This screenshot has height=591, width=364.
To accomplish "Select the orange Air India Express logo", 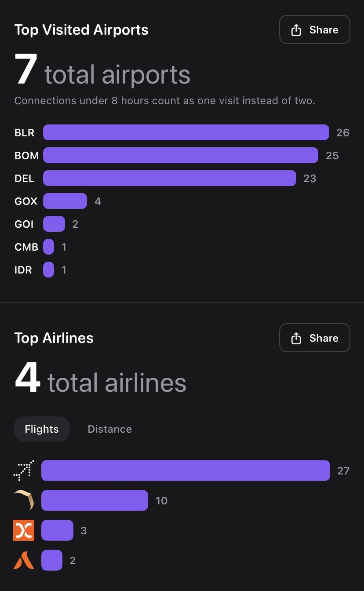I will (x=24, y=530).
